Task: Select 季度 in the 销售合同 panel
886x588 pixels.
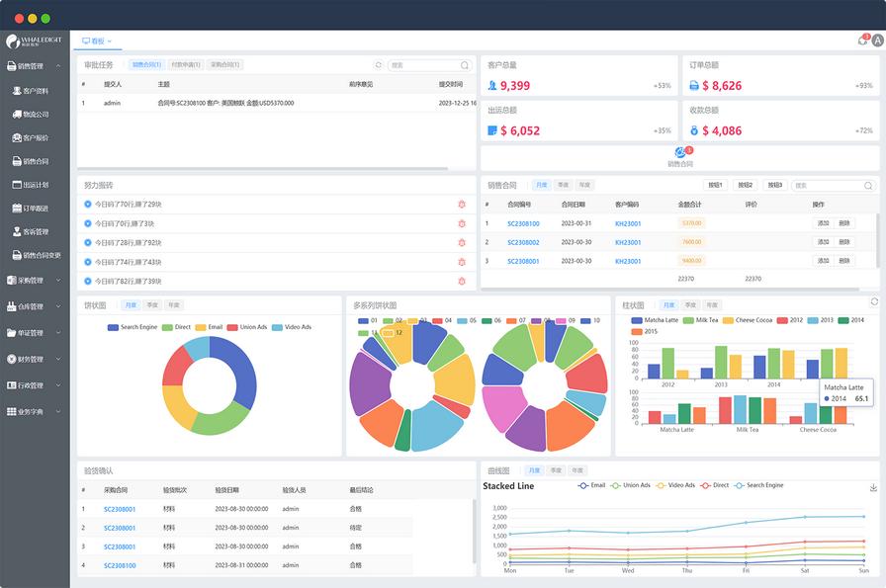Action: [563, 185]
